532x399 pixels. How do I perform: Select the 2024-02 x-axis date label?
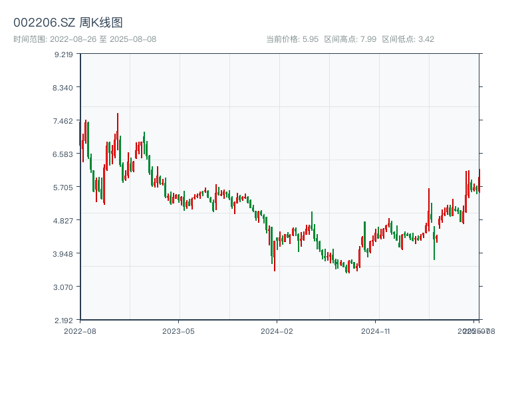277,331
